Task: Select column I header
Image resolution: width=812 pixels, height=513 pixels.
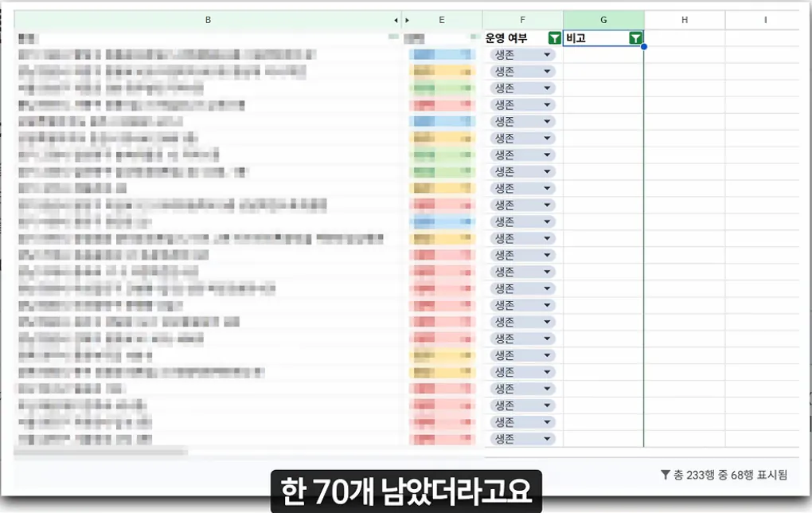Action: click(x=765, y=20)
